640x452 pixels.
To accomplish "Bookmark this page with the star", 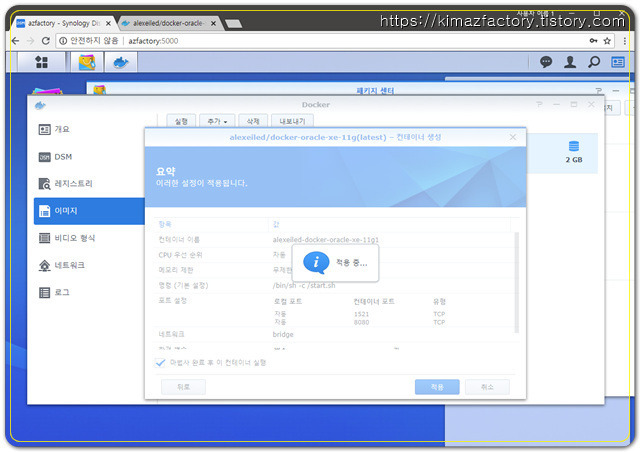I will pyautogui.click(x=607, y=41).
